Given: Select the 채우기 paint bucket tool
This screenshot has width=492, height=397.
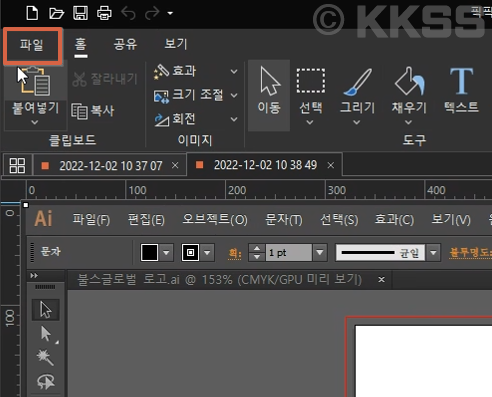Looking at the screenshot, I should 409,90.
